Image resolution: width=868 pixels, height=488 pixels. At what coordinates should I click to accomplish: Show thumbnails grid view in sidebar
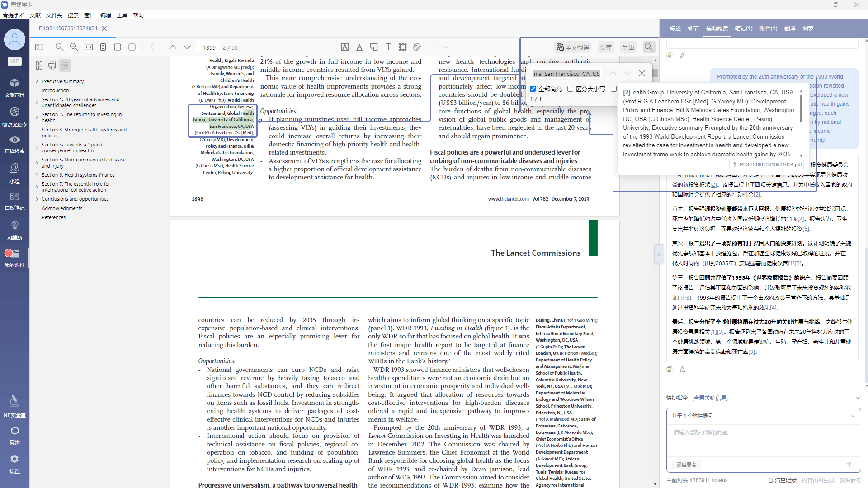39,66
